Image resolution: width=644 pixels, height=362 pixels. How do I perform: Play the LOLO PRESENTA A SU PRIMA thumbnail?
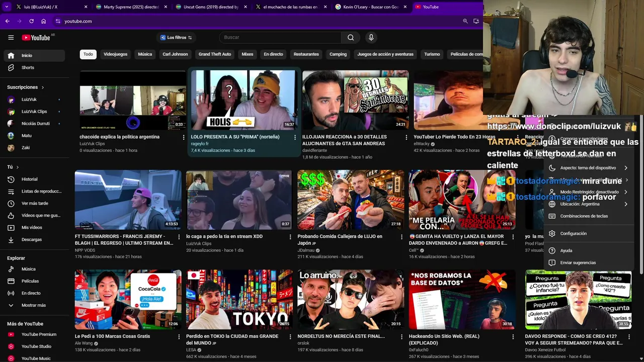(244, 100)
